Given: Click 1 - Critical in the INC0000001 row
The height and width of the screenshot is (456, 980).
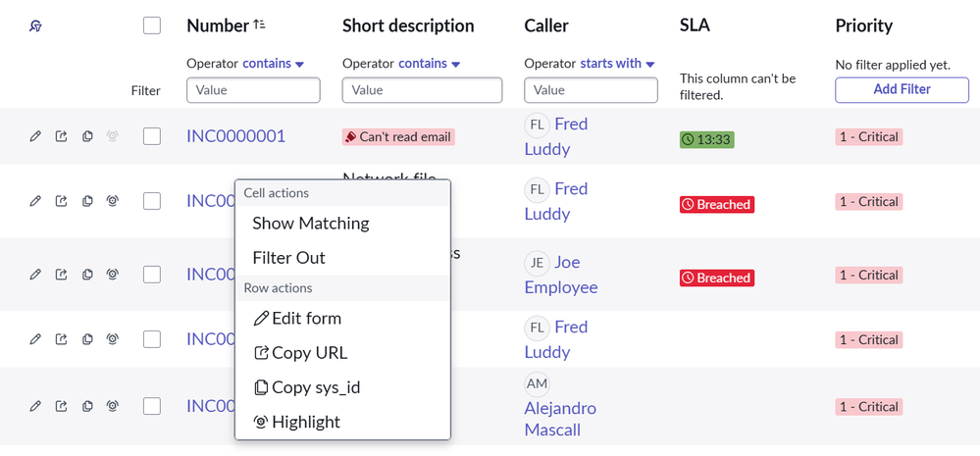Looking at the screenshot, I should (869, 137).
